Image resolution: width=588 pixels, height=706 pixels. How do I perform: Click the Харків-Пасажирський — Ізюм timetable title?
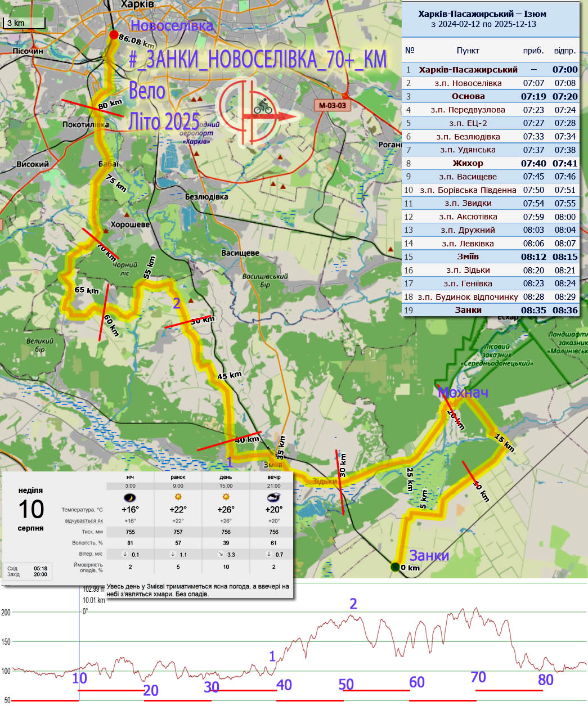click(x=482, y=14)
